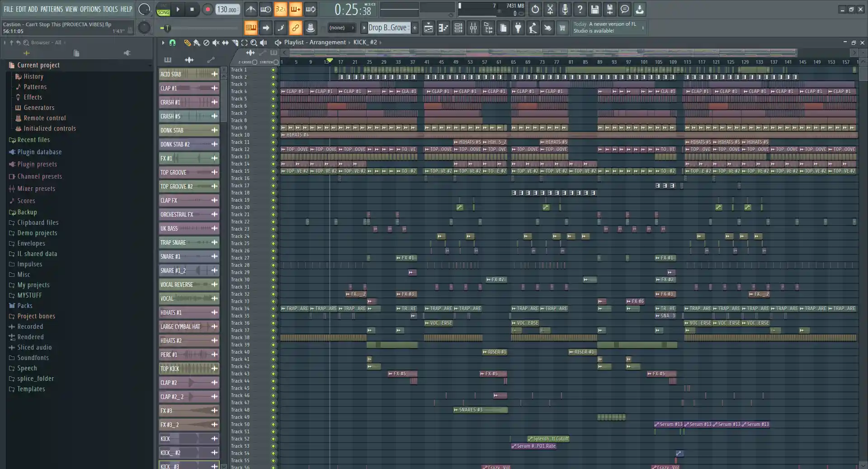Select UK BASS in the picker panel
Screen dimensions: 868x469
[189, 228]
